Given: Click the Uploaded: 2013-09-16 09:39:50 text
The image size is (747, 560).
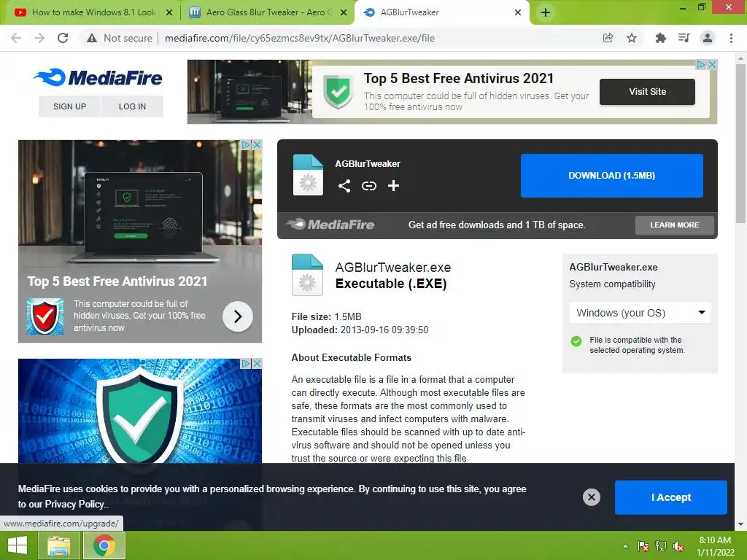Looking at the screenshot, I should 360,330.
